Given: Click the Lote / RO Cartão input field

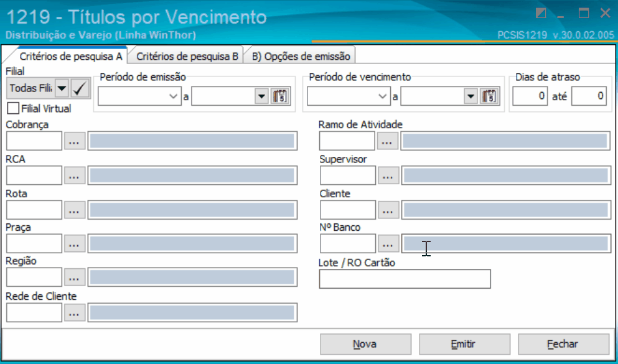Looking at the screenshot, I should pyautogui.click(x=405, y=279).
